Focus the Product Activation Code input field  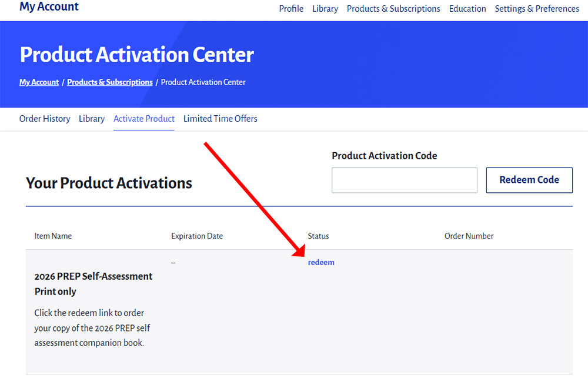click(405, 180)
